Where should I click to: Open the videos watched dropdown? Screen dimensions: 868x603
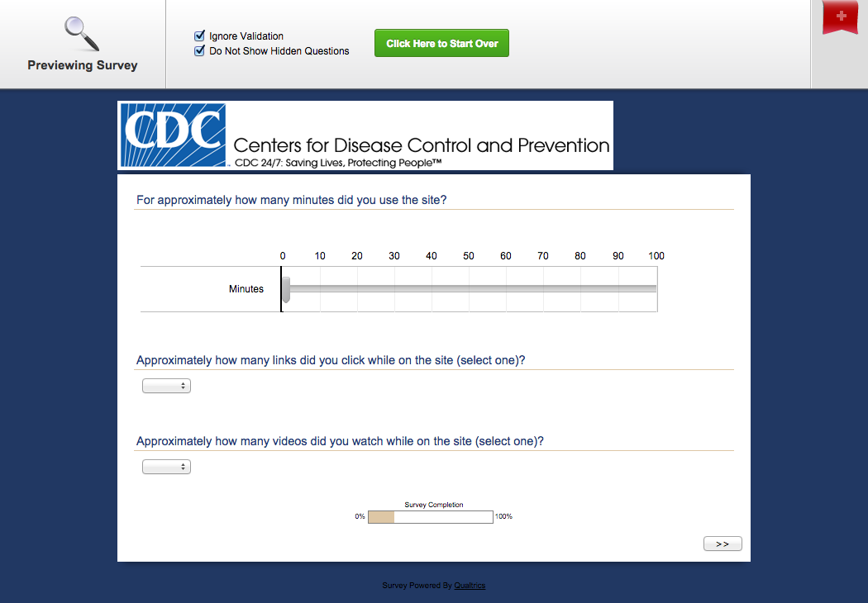(x=166, y=467)
